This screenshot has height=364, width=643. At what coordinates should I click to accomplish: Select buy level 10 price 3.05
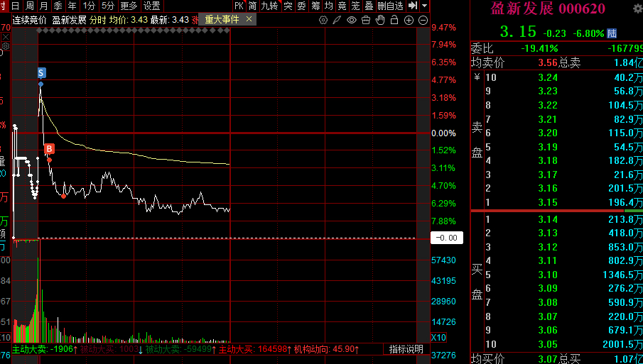click(548, 344)
